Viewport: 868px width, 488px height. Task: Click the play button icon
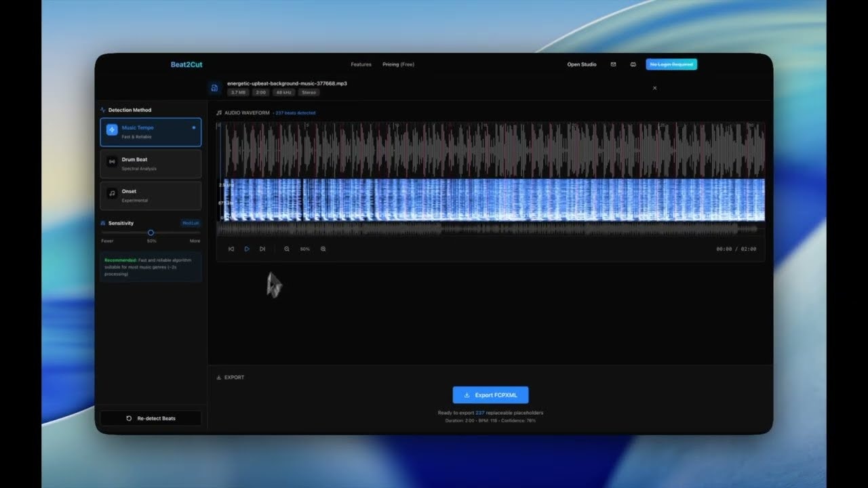coord(247,249)
